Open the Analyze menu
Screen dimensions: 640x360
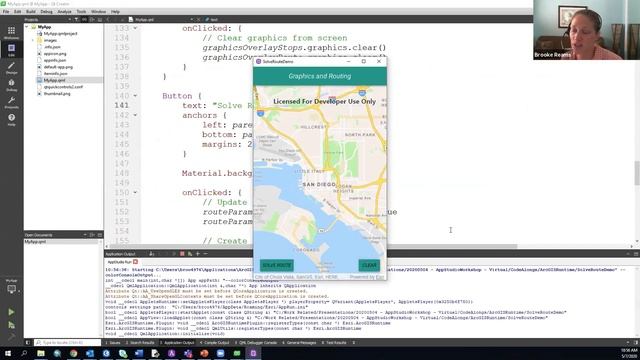tap(64, 12)
